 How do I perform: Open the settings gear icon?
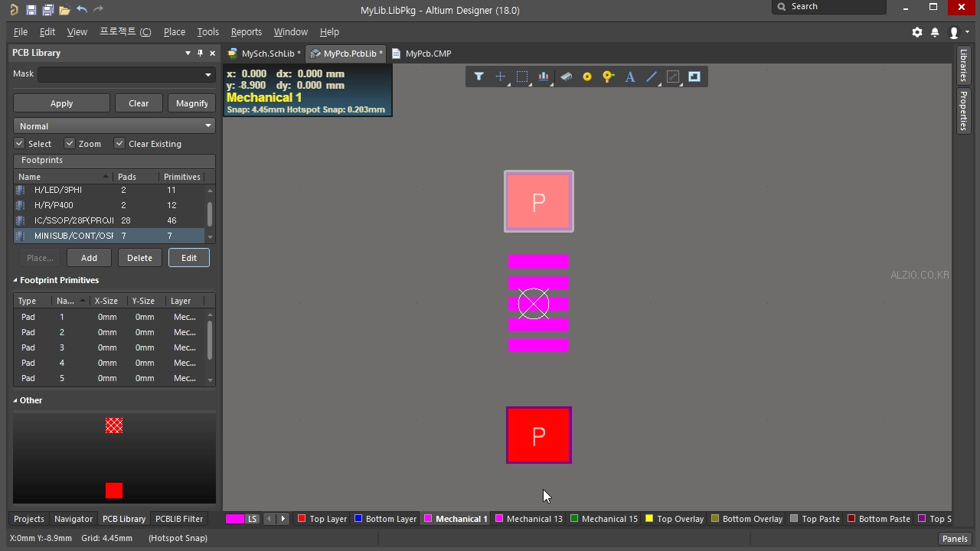(917, 32)
